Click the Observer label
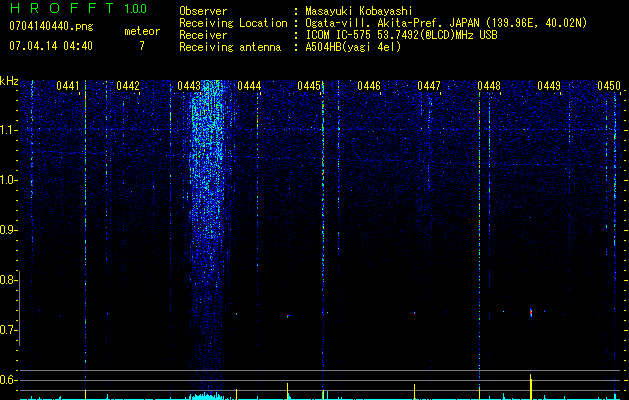Image resolution: width=629 pixels, height=400 pixels. [203, 11]
